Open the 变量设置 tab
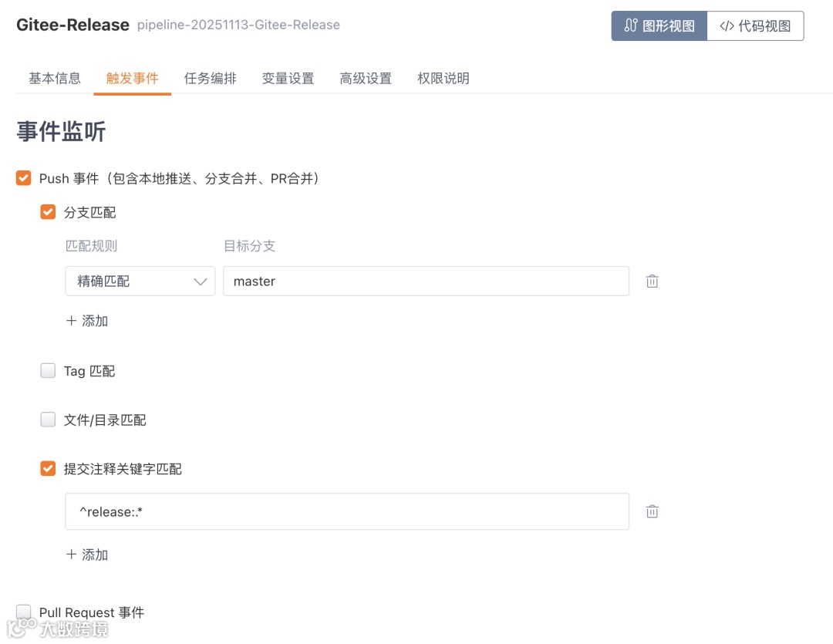Image resolution: width=833 pixels, height=644 pixels. (288, 78)
